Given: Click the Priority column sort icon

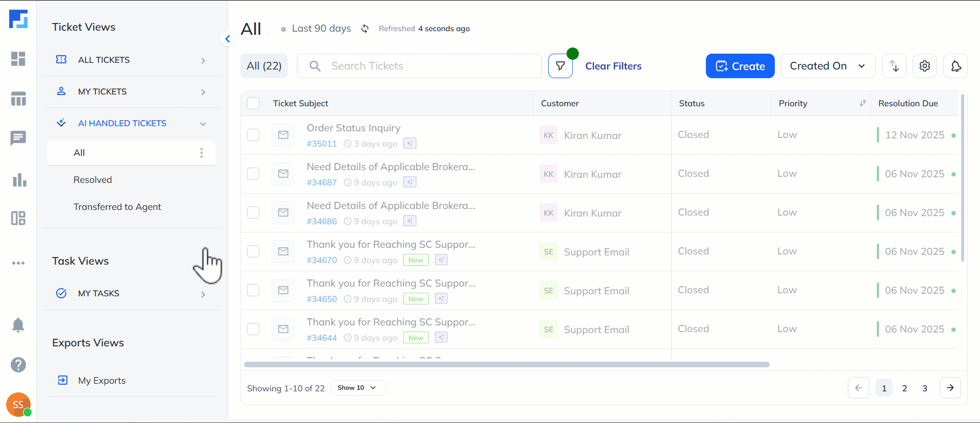Looking at the screenshot, I should click(x=863, y=103).
